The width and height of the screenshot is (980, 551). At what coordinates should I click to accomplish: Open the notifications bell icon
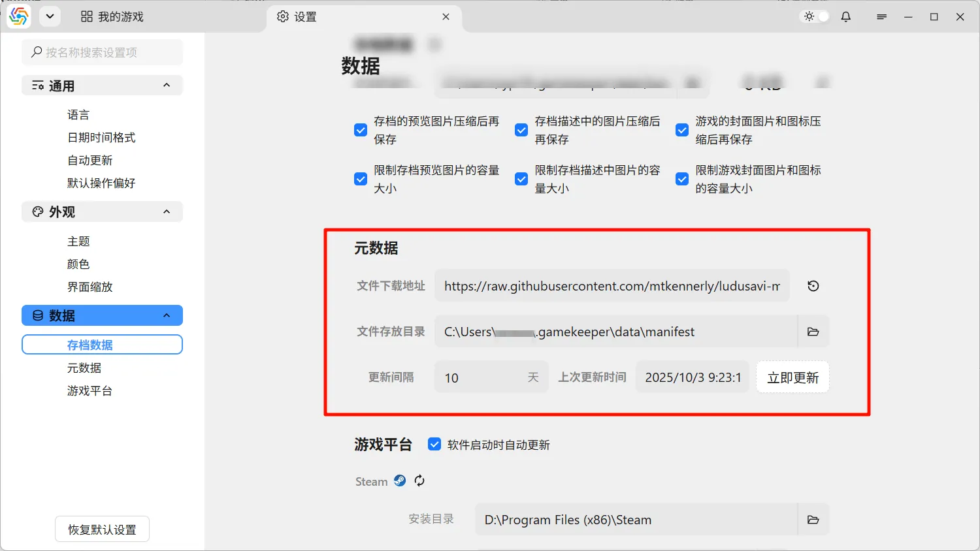tap(846, 17)
